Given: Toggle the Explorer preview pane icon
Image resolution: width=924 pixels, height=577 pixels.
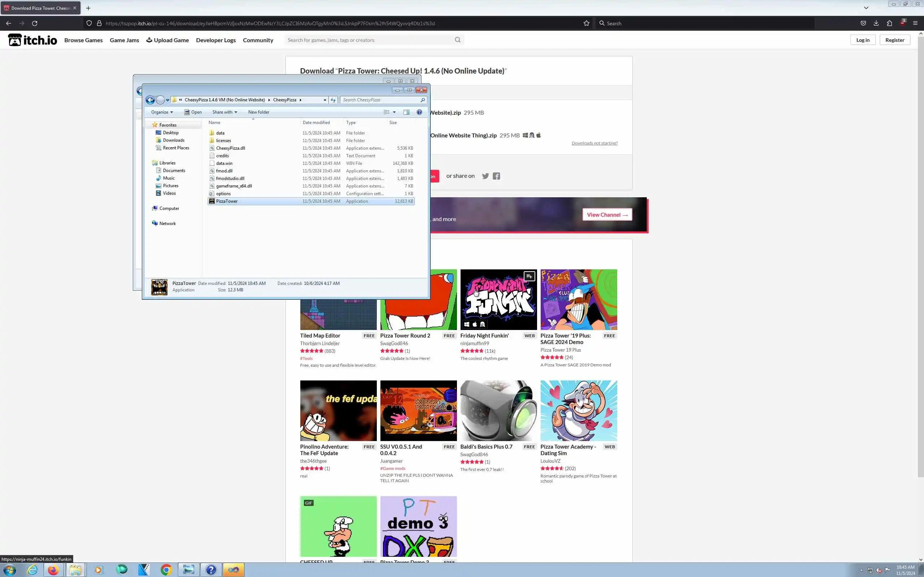Looking at the screenshot, I should (x=406, y=112).
